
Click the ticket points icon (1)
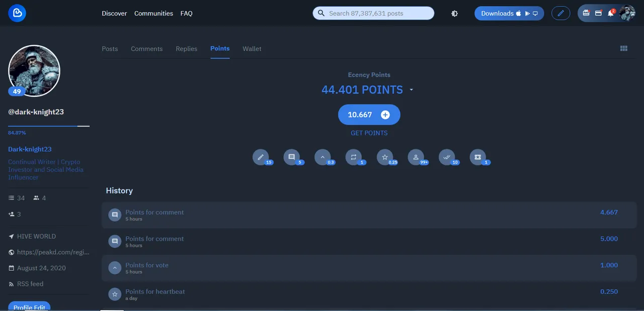pyautogui.click(x=478, y=157)
